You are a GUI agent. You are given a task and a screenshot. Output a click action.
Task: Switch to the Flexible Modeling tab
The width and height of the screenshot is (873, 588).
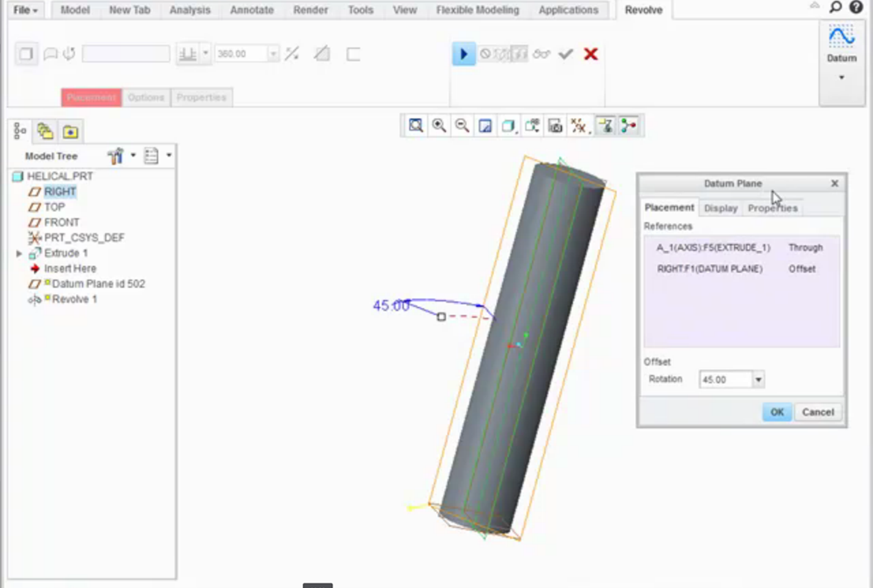point(477,10)
